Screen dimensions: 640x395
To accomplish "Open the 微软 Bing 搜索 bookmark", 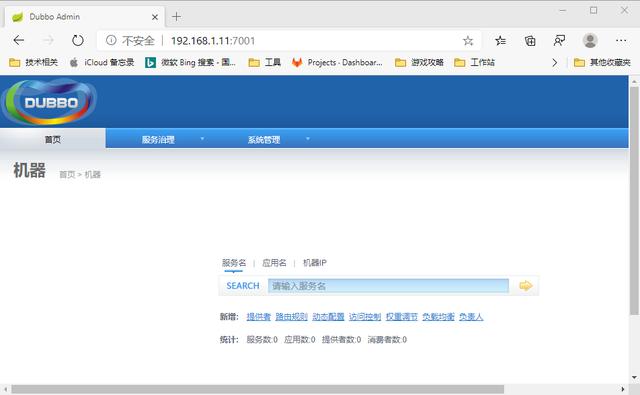I will coord(191,62).
